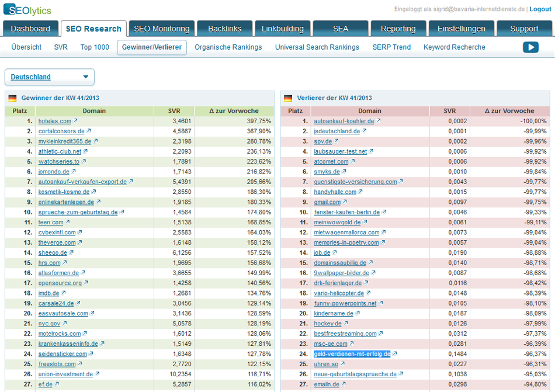Click the neue-geburtstagssprueche.de domain link

pyautogui.click(x=355, y=374)
